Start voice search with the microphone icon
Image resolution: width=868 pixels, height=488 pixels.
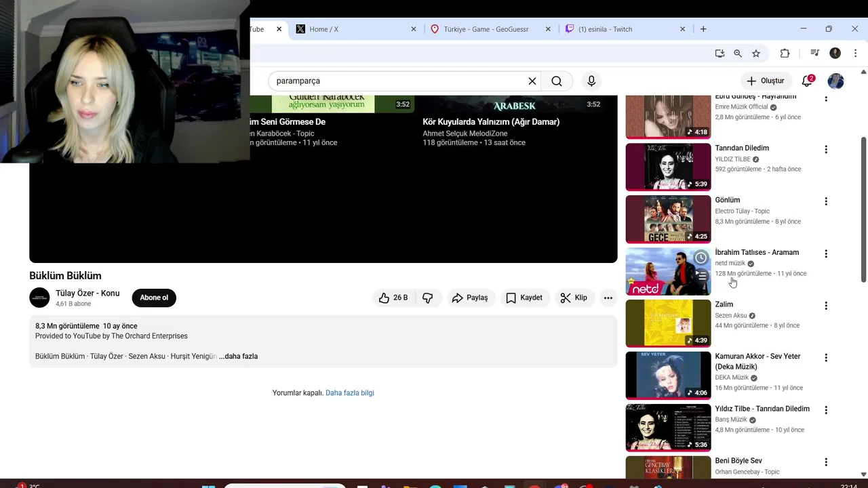591,81
